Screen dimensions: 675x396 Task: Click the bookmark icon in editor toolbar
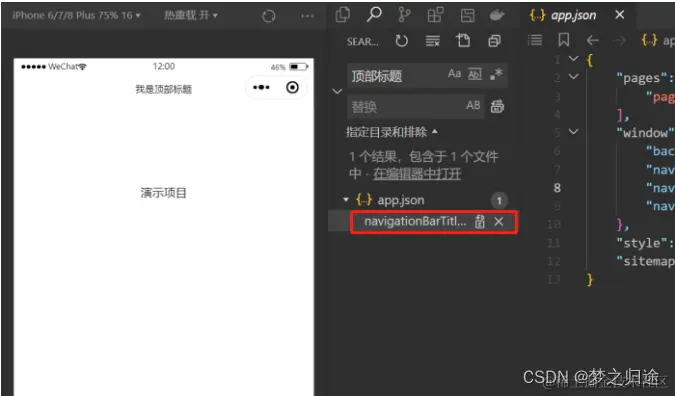[564, 40]
